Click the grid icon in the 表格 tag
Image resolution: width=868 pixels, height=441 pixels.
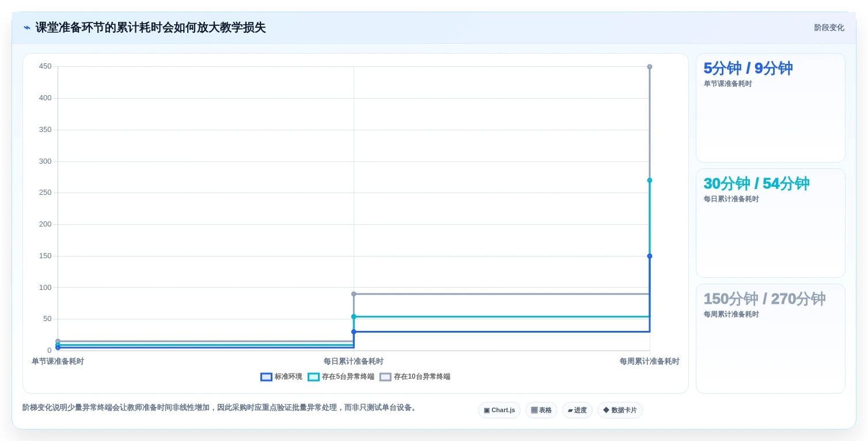(534, 410)
